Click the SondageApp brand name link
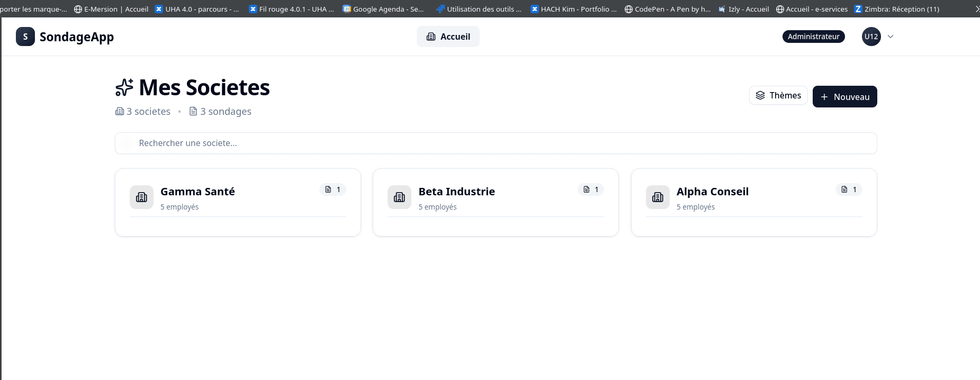 click(77, 37)
